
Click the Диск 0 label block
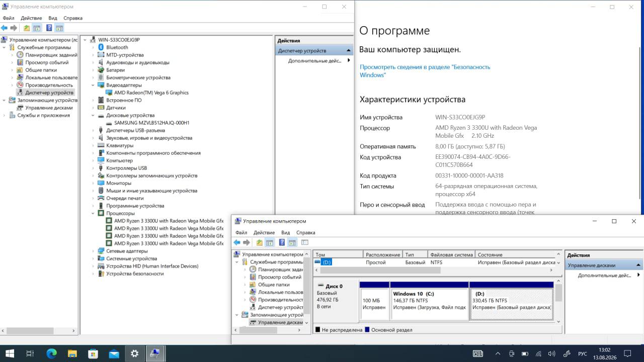pos(336,301)
